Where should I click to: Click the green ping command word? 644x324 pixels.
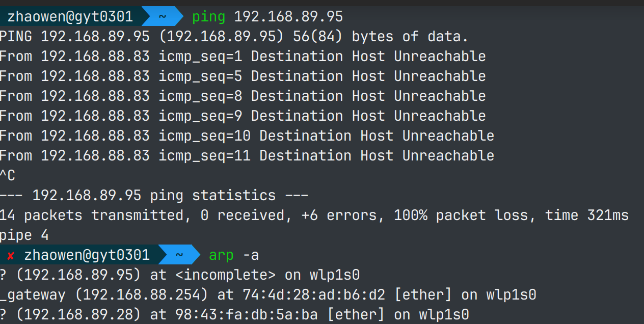208,17
